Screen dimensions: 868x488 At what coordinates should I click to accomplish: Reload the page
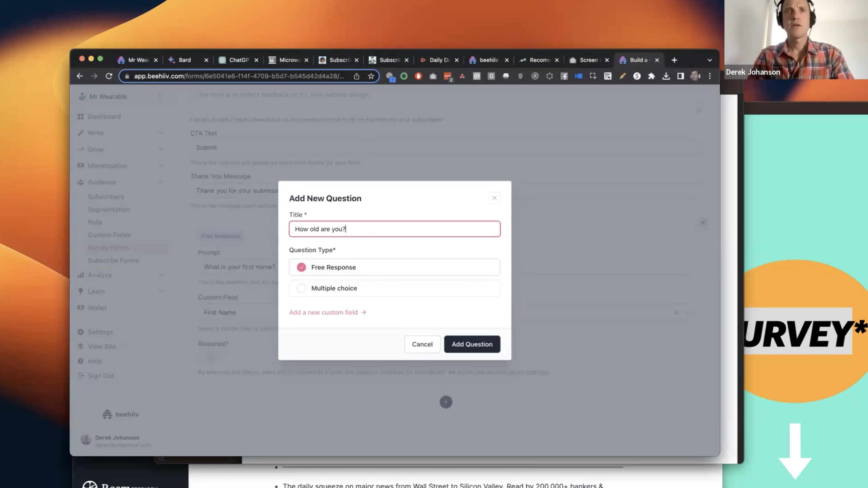[109, 76]
